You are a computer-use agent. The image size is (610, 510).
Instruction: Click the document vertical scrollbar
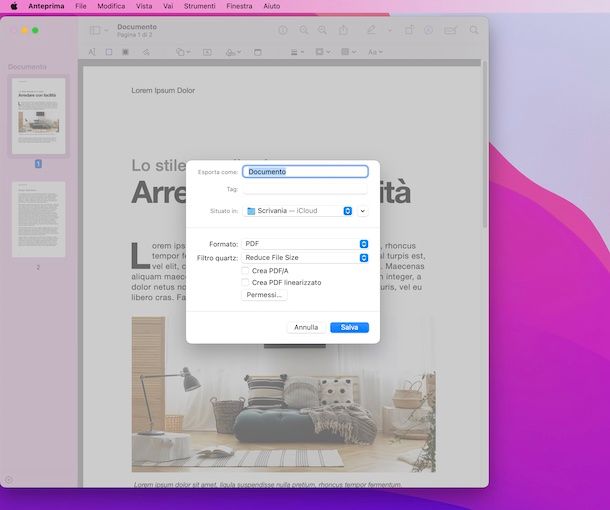tap(485, 144)
